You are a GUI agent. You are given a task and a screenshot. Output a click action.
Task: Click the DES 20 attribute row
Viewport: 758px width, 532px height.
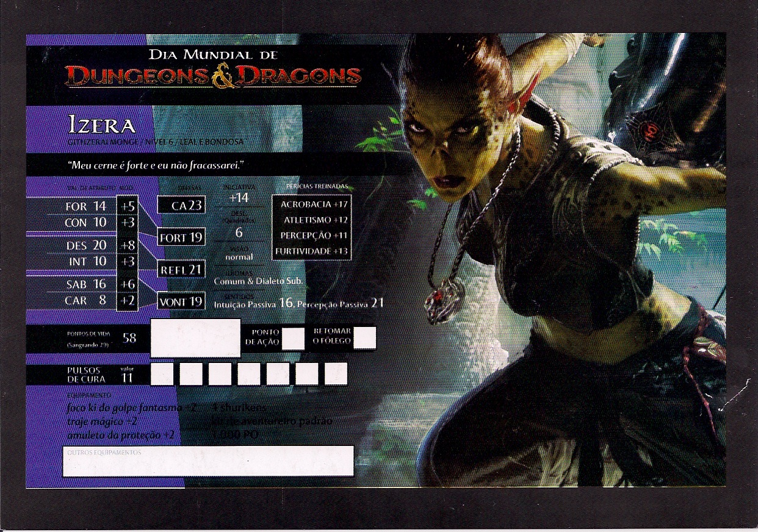(x=85, y=245)
